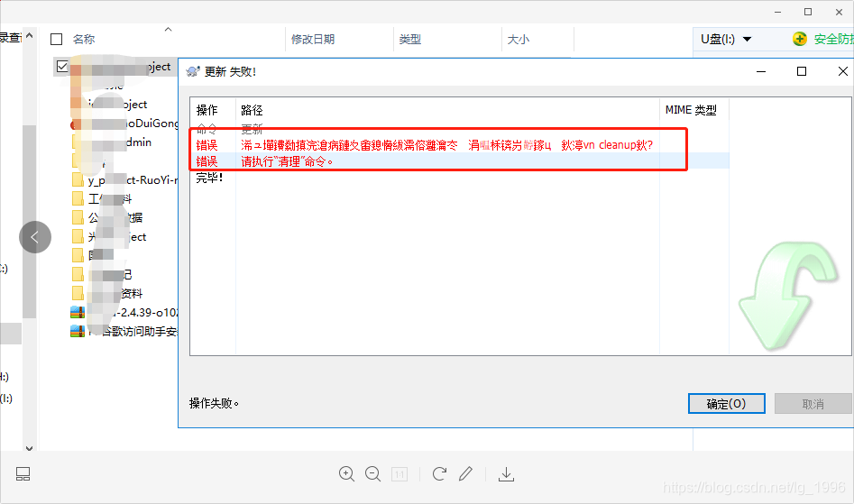Click the 操作 column header in dialog
The height and width of the screenshot is (504, 854).
(207, 111)
